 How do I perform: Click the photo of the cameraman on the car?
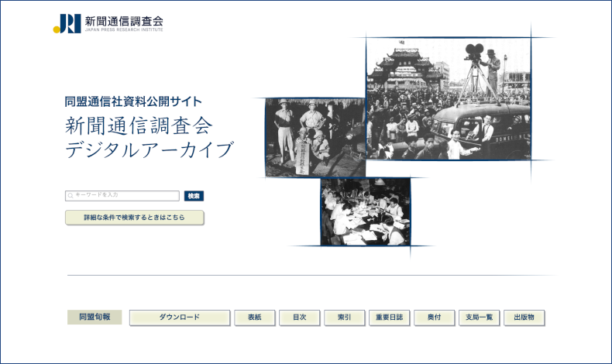point(448,98)
